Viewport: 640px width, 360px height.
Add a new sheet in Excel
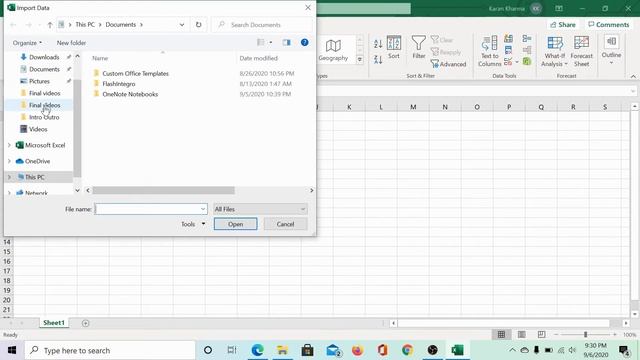pos(85,323)
